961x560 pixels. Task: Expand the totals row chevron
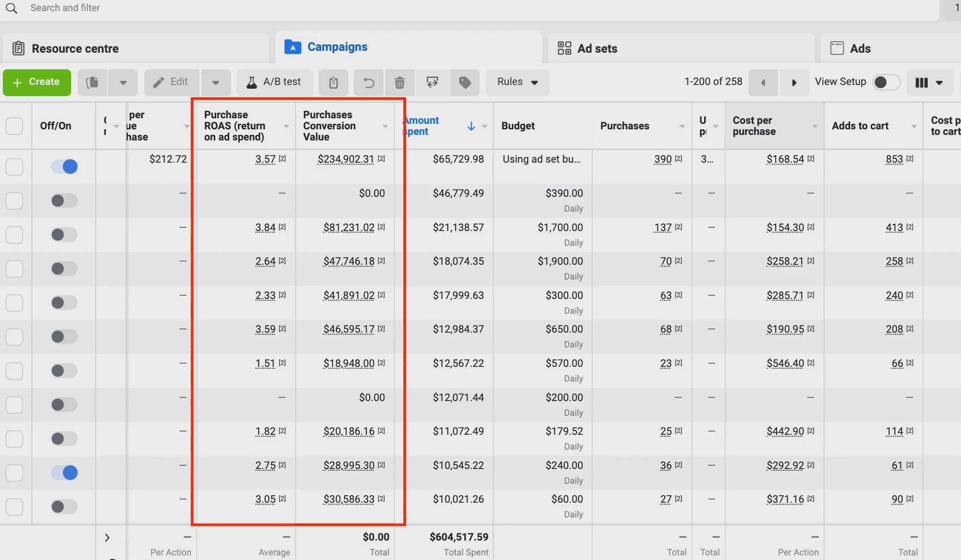(x=107, y=537)
